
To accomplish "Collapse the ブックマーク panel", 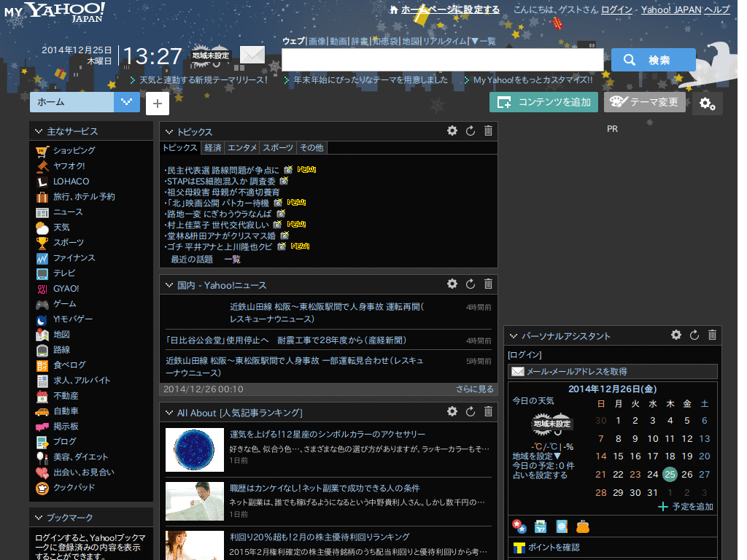I will [x=39, y=518].
